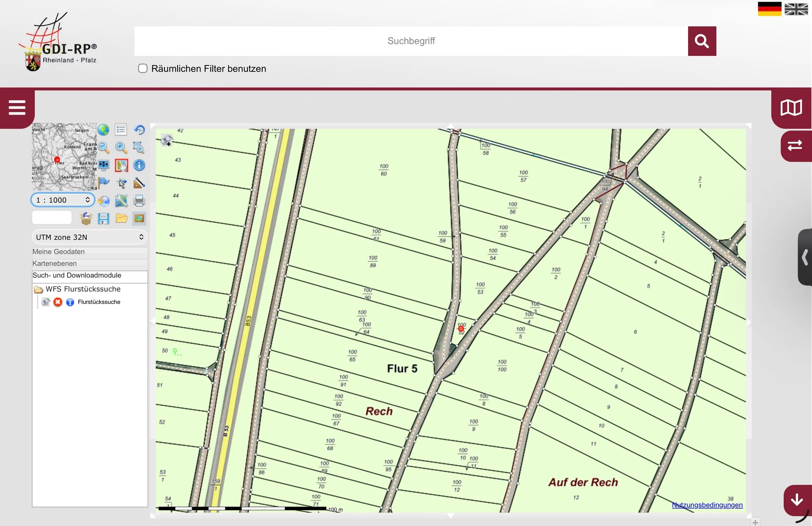The width and height of the screenshot is (812, 526).
Task: Click the magnifier icon on map corner
Action: pyautogui.click(x=167, y=140)
